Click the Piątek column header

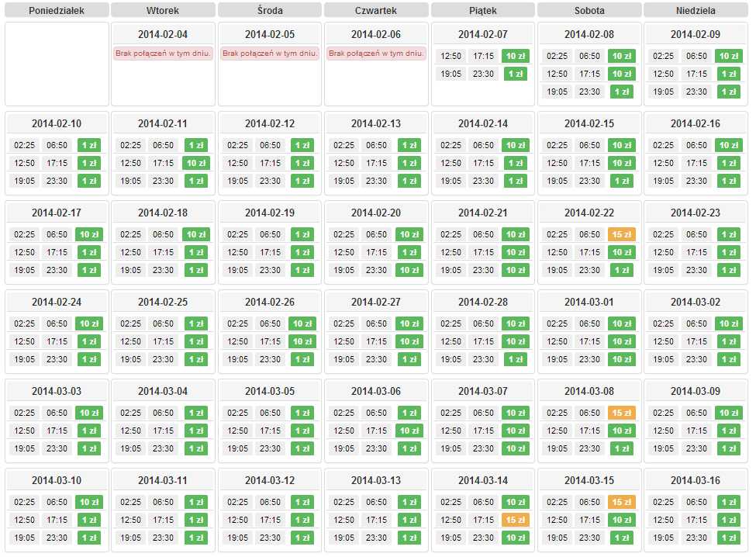click(482, 10)
